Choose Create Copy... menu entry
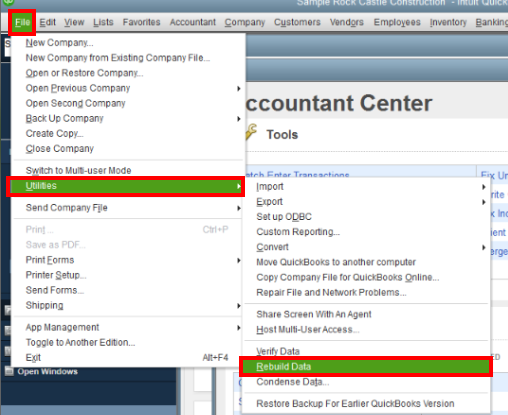 127,133
